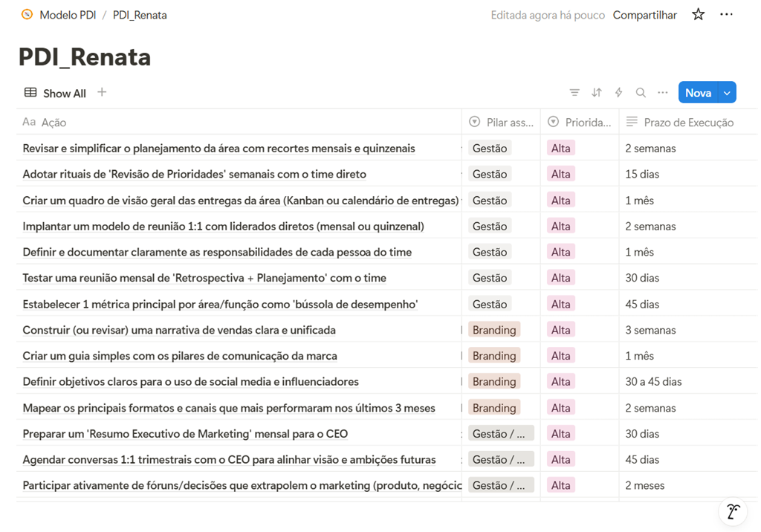Click the table view icon beside Show All

(30, 92)
